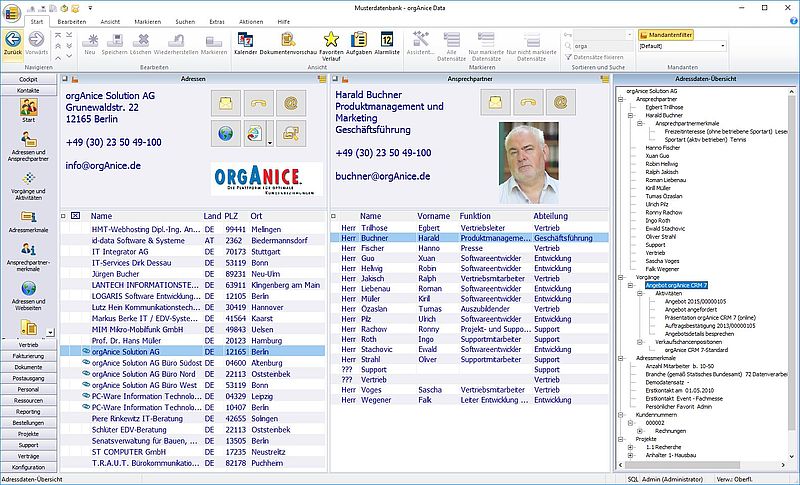Viewport: 800px width, 485px height.
Task: Click the tree panel vertical scrollbar down arrow
Action: click(792, 457)
